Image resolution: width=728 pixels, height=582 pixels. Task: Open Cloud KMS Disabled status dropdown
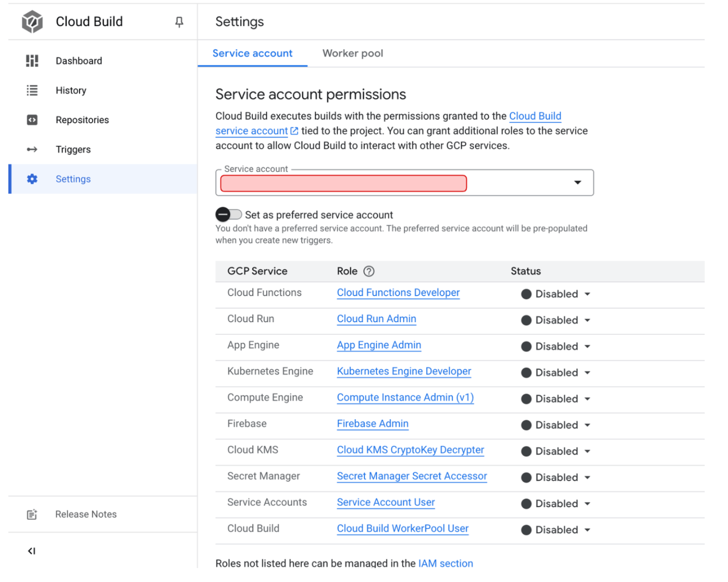(556, 451)
